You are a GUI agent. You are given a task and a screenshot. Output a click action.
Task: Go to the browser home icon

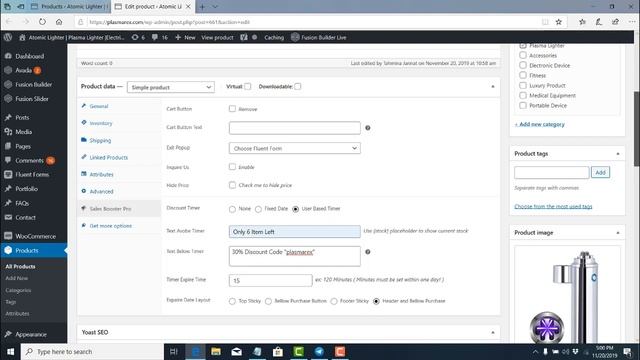[59, 22]
